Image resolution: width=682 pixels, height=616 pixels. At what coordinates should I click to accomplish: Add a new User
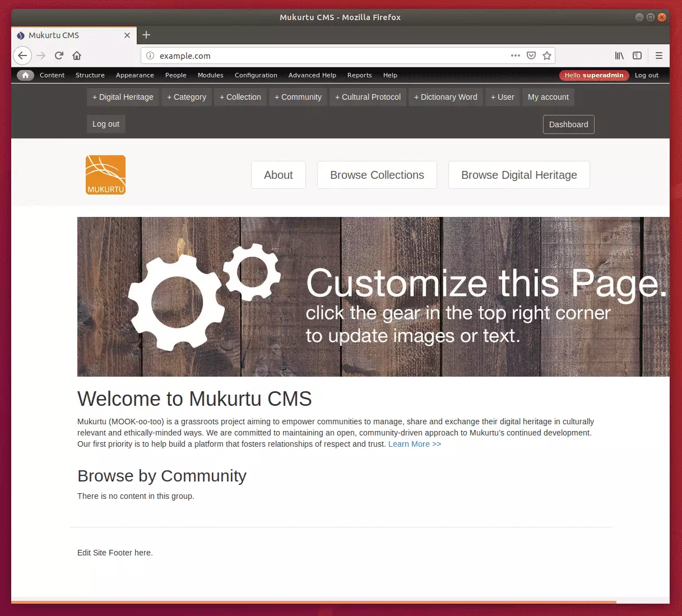pyautogui.click(x=503, y=97)
